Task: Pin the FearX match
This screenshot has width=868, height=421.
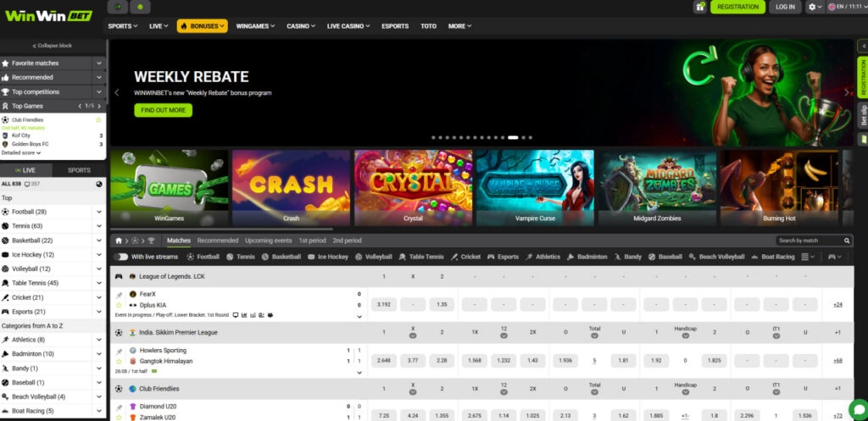Action: (x=119, y=295)
